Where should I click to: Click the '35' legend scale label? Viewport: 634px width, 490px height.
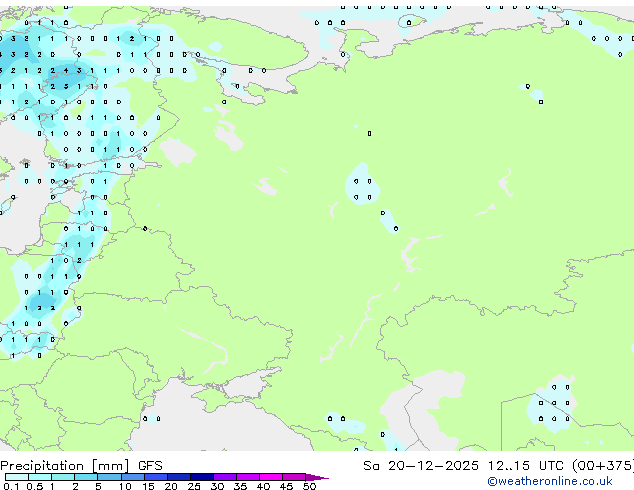tap(240, 486)
